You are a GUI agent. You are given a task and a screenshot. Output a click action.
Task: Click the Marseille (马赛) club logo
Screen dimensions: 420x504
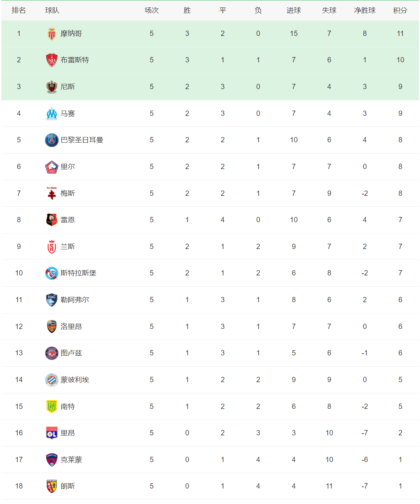[52, 114]
